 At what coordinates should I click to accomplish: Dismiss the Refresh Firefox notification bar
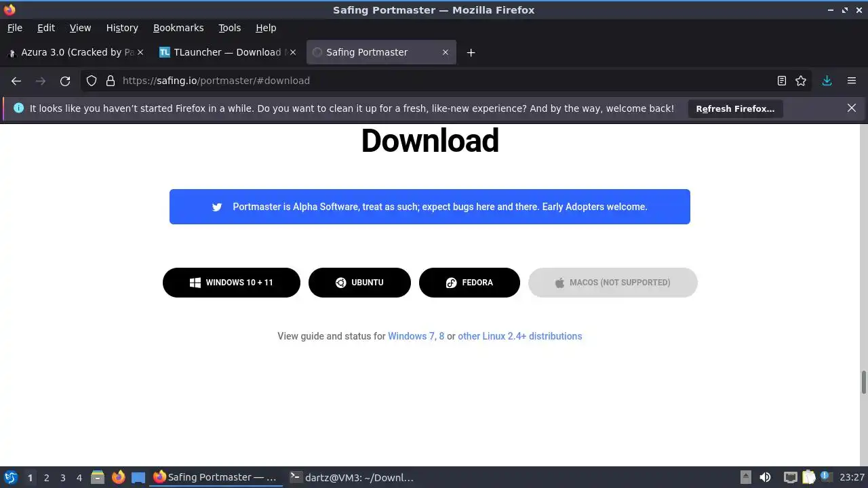point(852,108)
